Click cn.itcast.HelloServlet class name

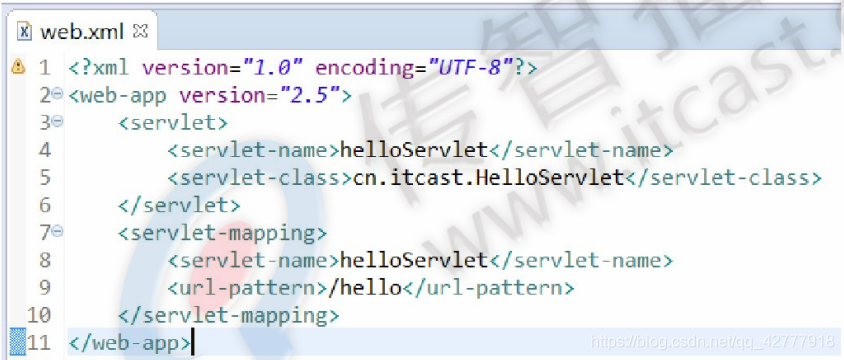pyautogui.click(x=488, y=178)
